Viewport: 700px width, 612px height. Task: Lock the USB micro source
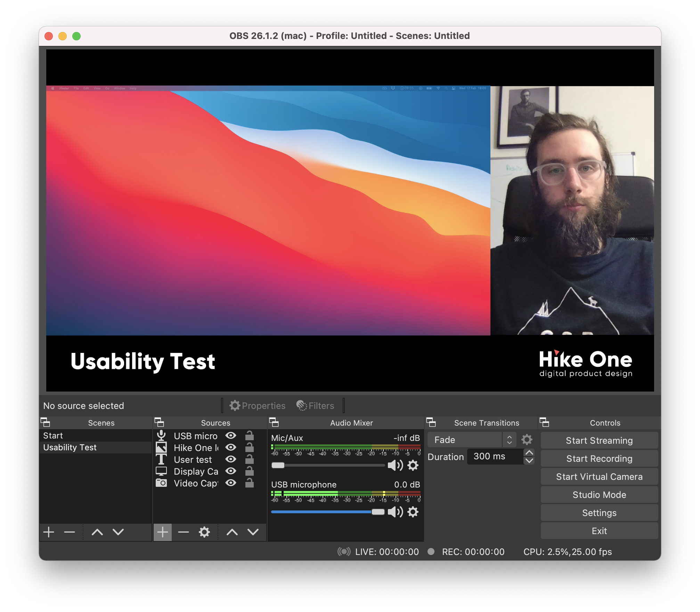(x=249, y=436)
